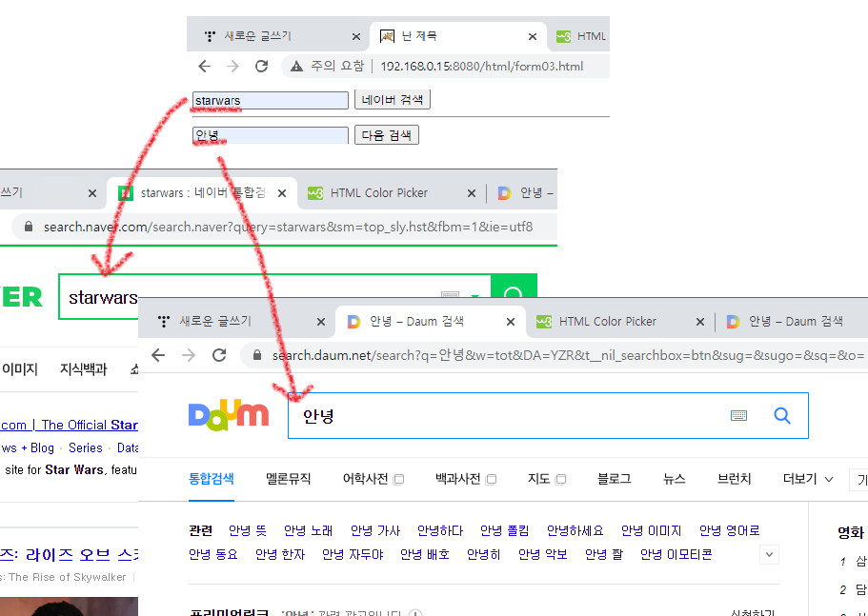Focus the starwars text field in the form
The width and height of the screenshot is (868, 616).
click(x=271, y=101)
